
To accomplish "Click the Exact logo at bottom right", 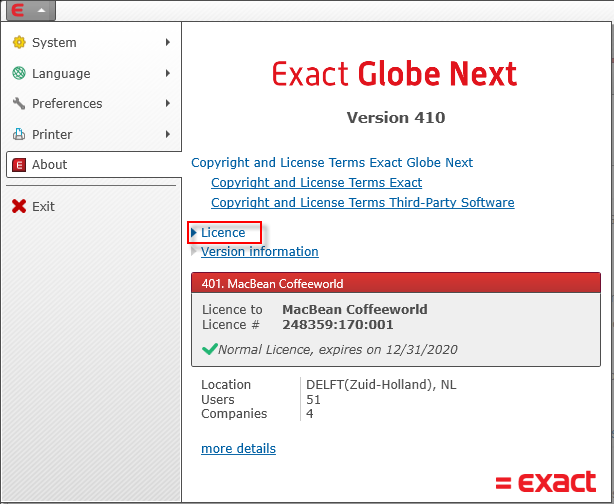I will tap(546, 482).
